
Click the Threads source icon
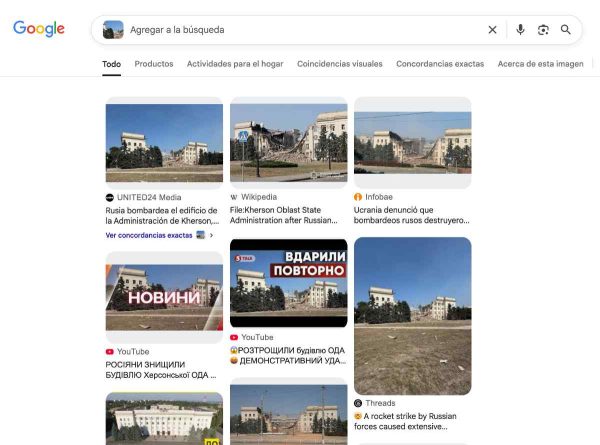pos(358,403)
